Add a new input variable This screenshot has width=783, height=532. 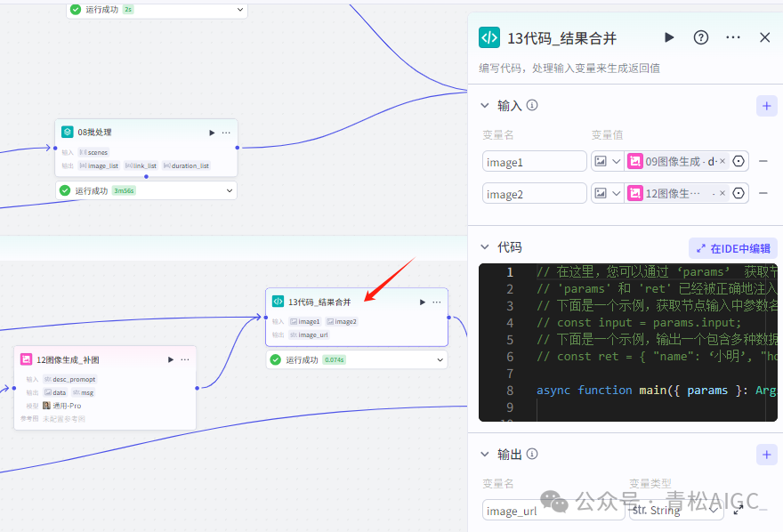766,106
